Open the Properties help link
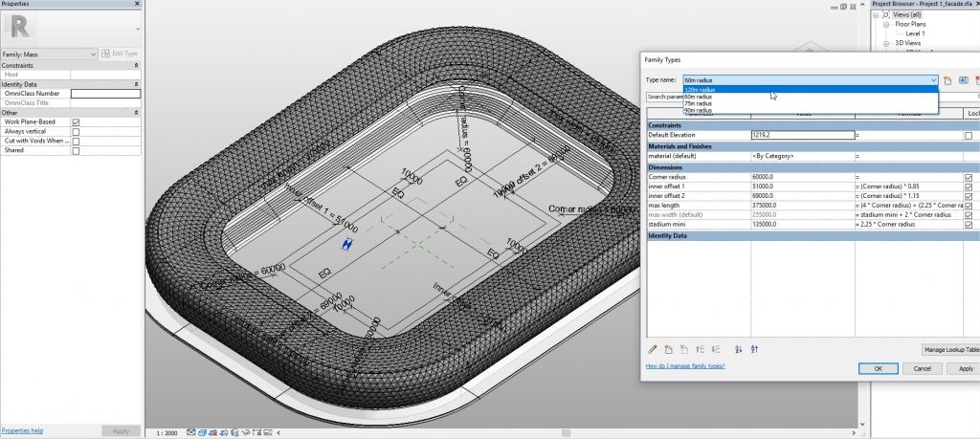Viewport: 980px width, 439px height. (22, 431)
